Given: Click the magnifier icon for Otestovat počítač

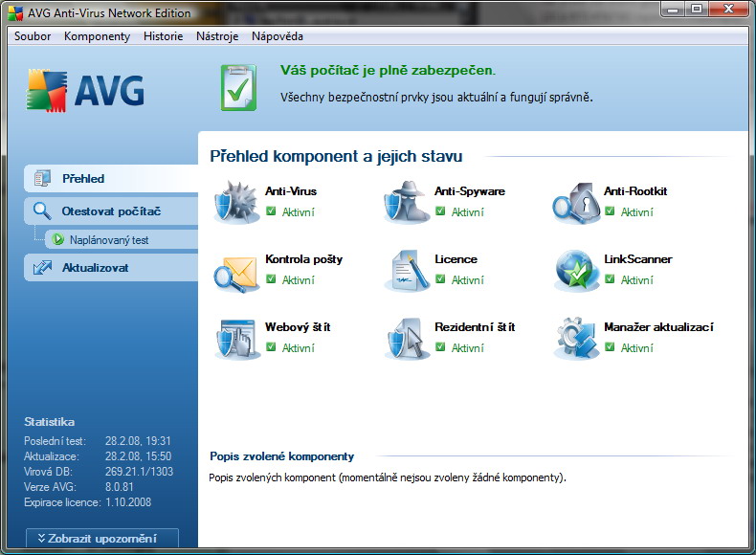Looking at the screenshot, I should pos(42,211).
